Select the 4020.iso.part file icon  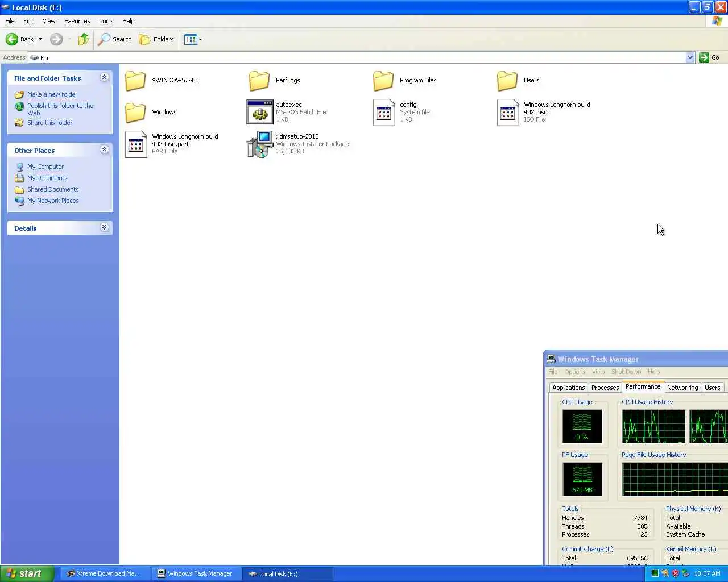(x=136, y=144)
